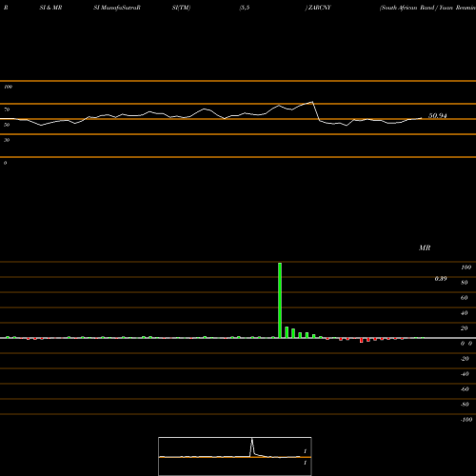
Task: Click the 70 level label on RSI axis
Action: (7, 109)
